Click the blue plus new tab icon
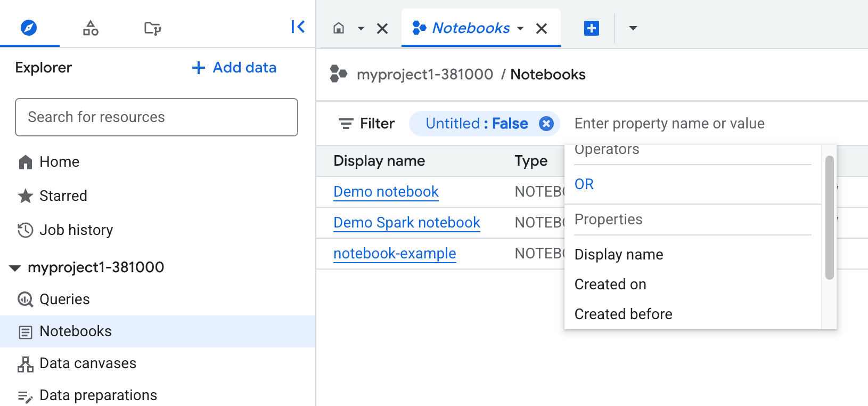Viewport: 868px width, 406px height. (x=591, y=28)
